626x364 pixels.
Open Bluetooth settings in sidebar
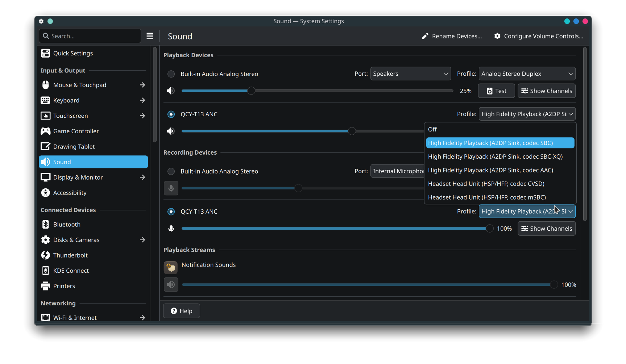click(67, 225)
